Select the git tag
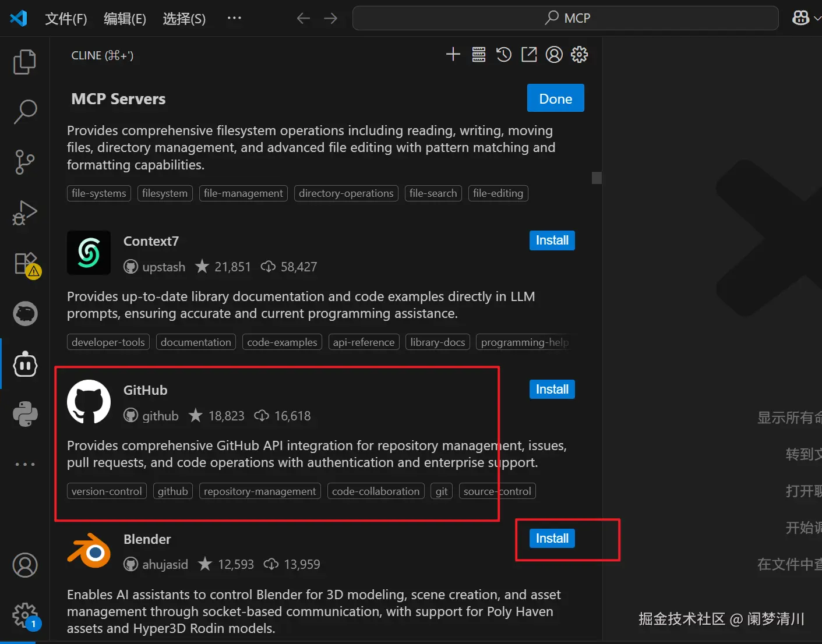822x644 pixels. (442, 491)
